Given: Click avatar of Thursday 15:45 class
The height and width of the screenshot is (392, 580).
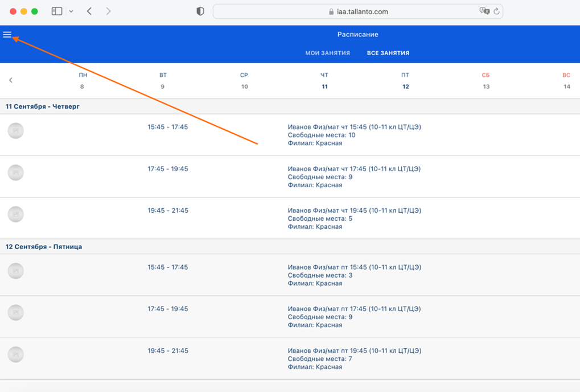Looking at the screenshot, I should [x=16, y=131].
